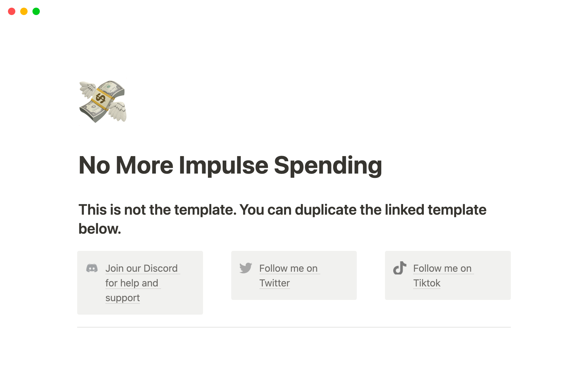
Task: Open the "Join our Discord" link line
Action: [x=141, y=268]
